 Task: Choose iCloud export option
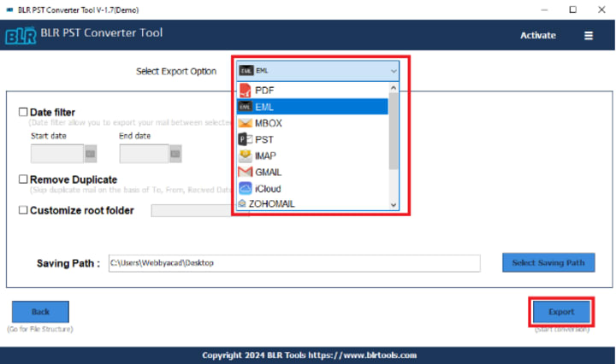pyautogui.click(x=312, y=188)
